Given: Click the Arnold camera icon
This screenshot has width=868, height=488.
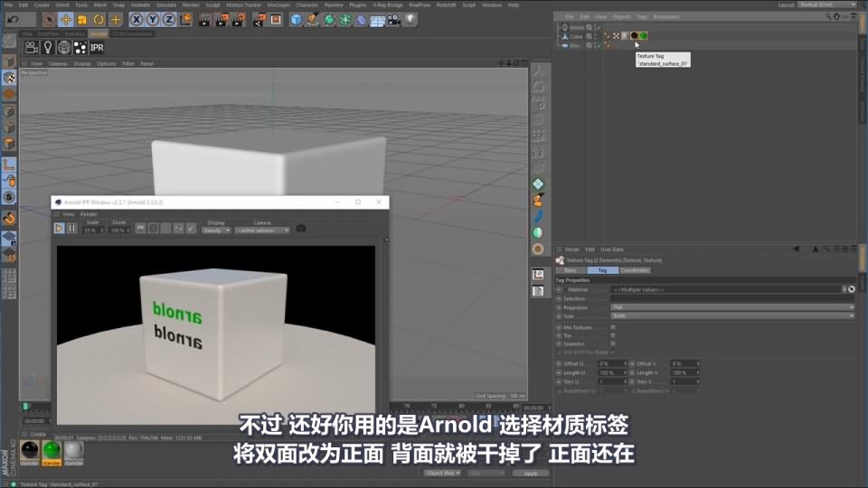Looking at the screenshot, I should (32, 48).
